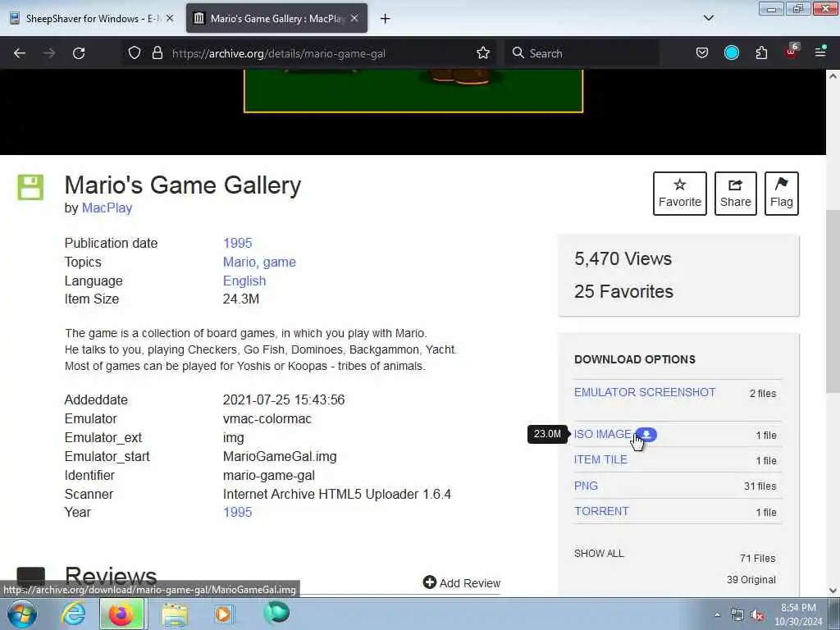Select the Mario's Game Gallery tab

pyautogui.click(x=276, y=18)
